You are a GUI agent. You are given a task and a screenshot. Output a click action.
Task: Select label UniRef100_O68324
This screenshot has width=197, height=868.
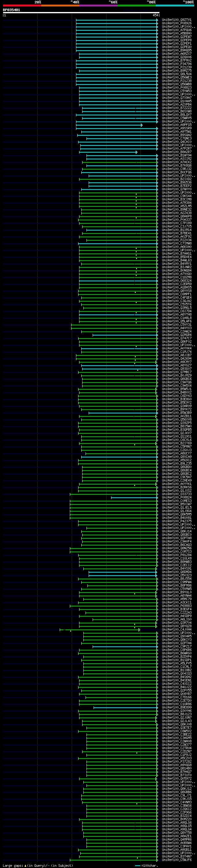click(x=176, y=281)
